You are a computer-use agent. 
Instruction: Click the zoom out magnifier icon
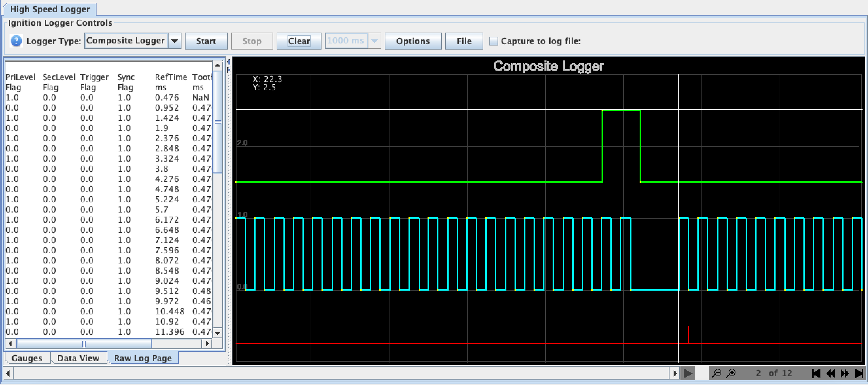[x=717, y=373]
